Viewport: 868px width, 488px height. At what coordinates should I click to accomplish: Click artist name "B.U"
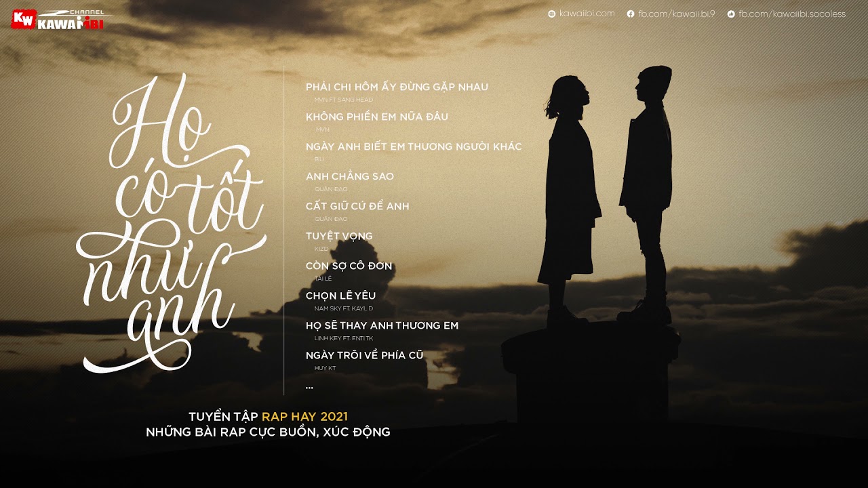[319, 159]
